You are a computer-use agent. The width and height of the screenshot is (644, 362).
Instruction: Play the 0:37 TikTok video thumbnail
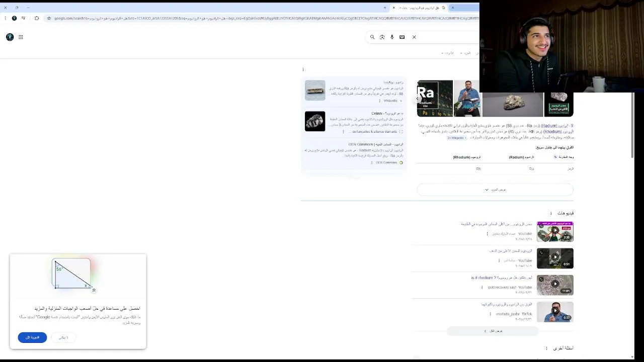tap(555, 311)
